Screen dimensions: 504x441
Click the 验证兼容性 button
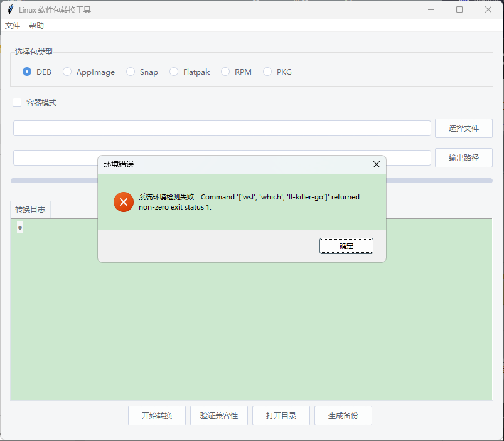pos(219,416)
